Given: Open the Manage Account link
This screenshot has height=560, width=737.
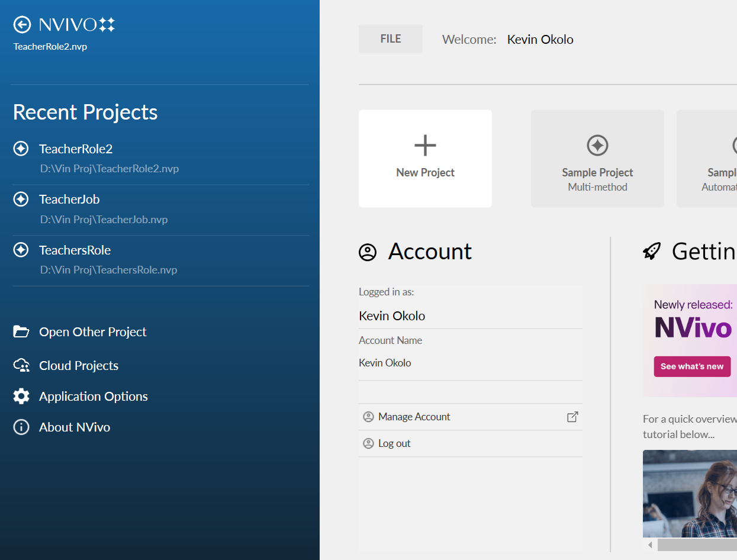Looking at the screenshot, I should point(414,417).
